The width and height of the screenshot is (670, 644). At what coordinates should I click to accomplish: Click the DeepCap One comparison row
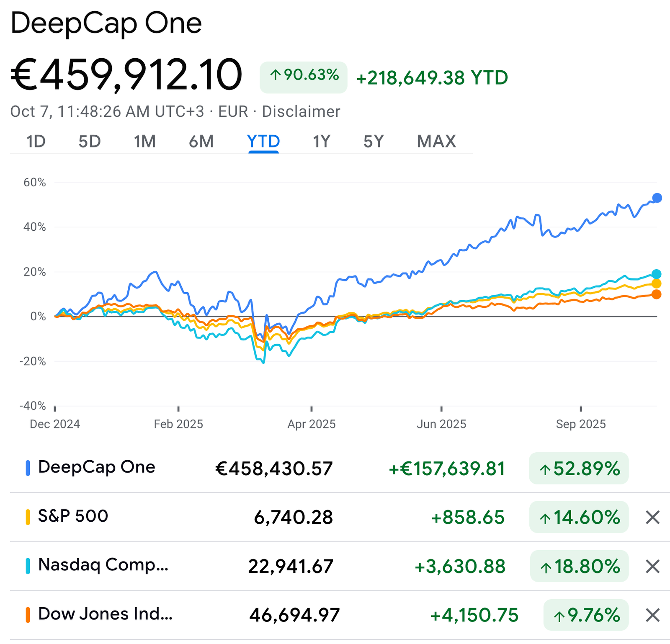(96, 468)
